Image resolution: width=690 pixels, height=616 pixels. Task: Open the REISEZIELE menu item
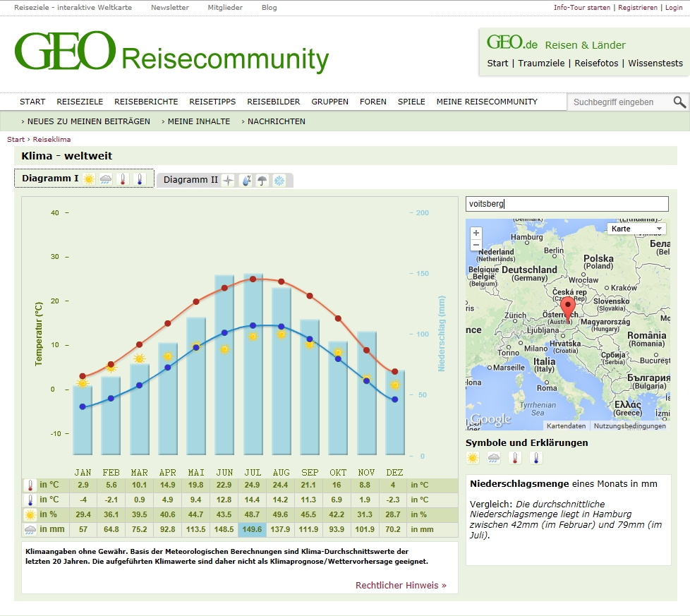[x=80, y=102]
